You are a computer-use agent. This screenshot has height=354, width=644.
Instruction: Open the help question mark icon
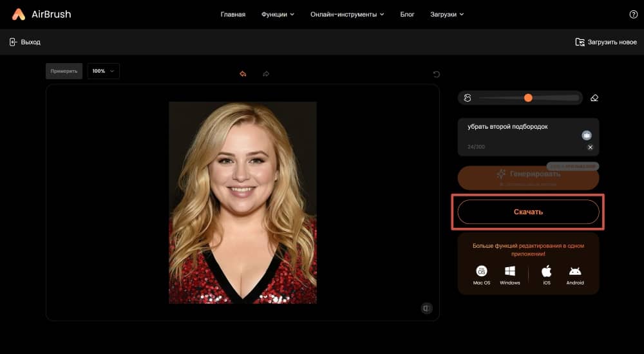(633, 14)
